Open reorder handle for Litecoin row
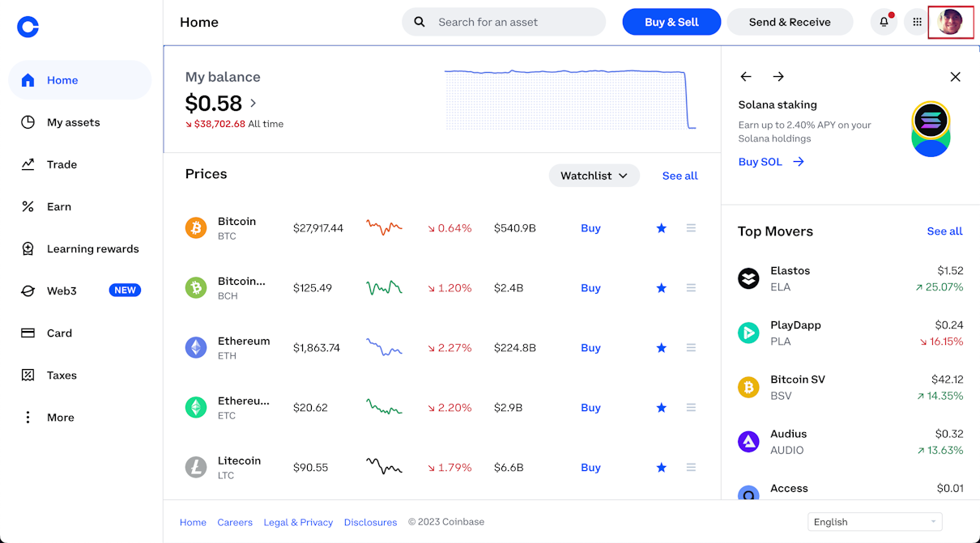Screen dimensions: 980x543 click(691, 468)
